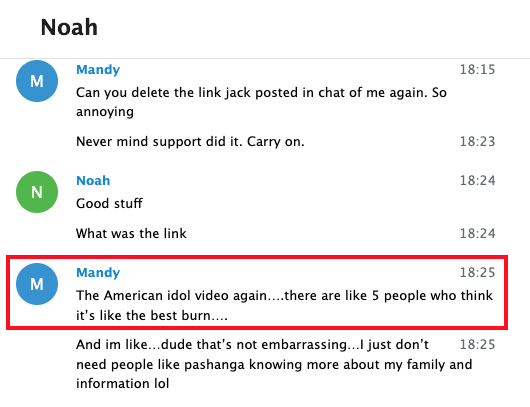Open the Noah chat title in the header
The width and height of the screenshot is (530, 407).
tap(69, 27)
